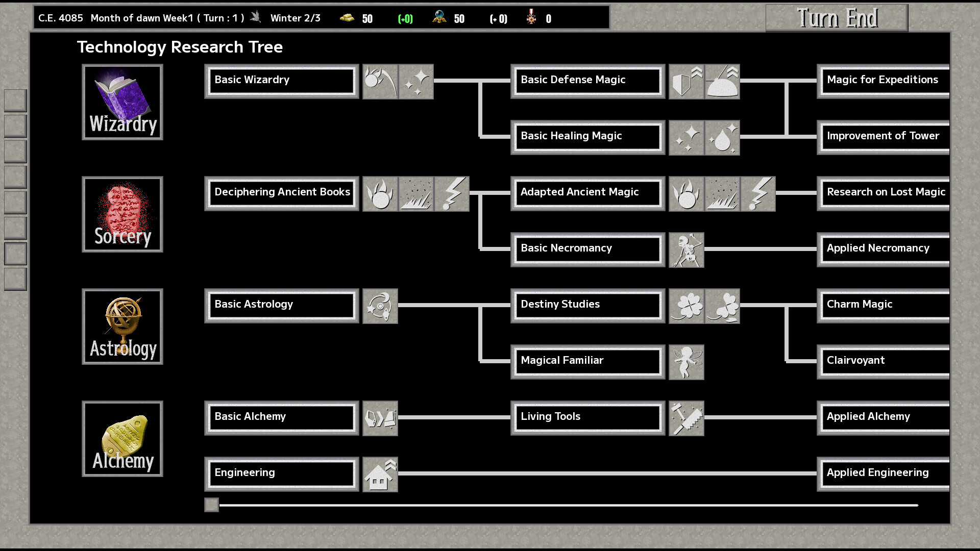Select the Basic Alchemy technology
The width and height of the screenshot is (980, 551).
point(282,418)
